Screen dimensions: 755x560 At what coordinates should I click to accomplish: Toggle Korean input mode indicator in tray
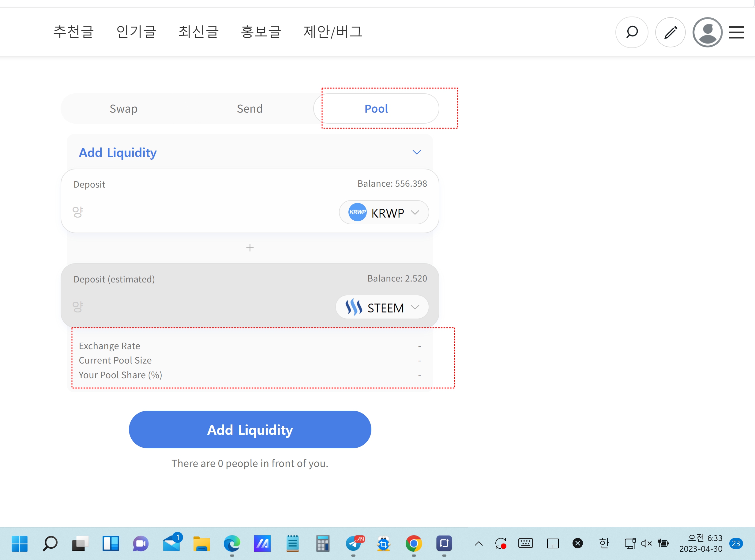(x=604, y=543)
